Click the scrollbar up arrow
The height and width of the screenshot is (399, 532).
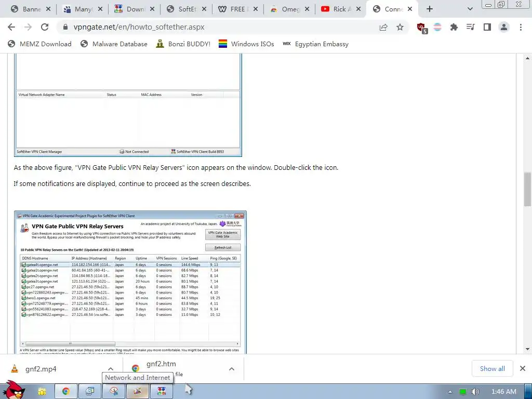coord(527,58)
